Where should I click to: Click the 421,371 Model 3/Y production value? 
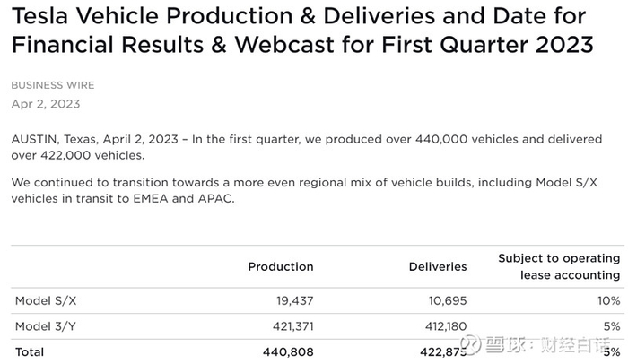(x=286, y=325)
